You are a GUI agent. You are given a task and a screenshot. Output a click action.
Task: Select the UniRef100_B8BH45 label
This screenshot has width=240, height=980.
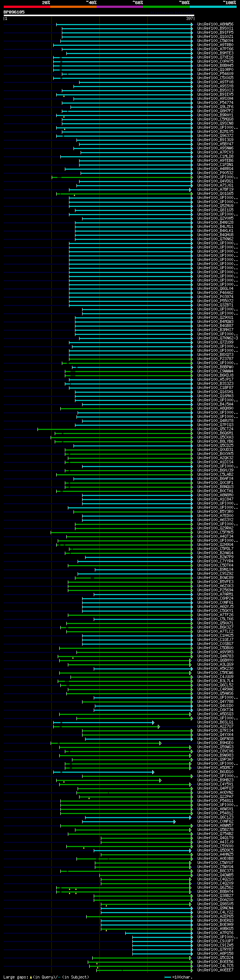coord(215,66)
